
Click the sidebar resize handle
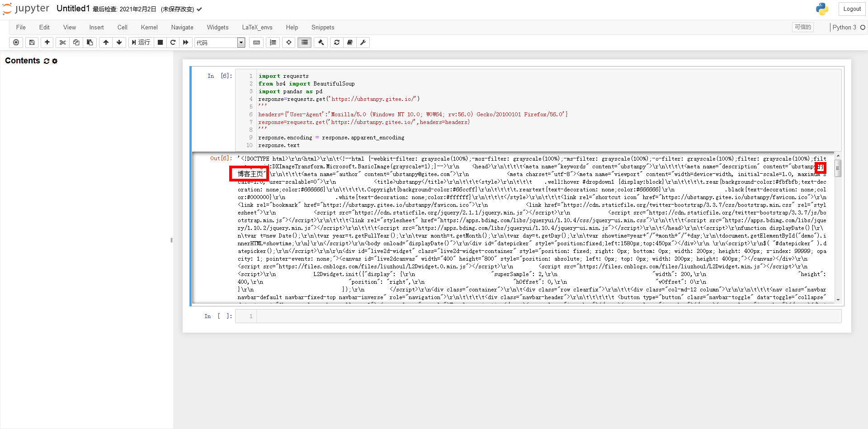(171, 240)
